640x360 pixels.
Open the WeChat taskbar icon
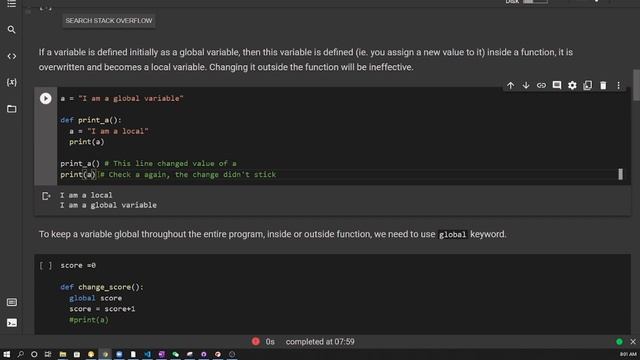click(176, 354)
